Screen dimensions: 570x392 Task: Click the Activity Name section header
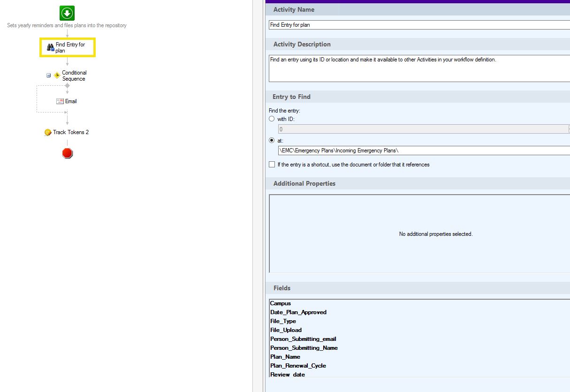[418, 9]
